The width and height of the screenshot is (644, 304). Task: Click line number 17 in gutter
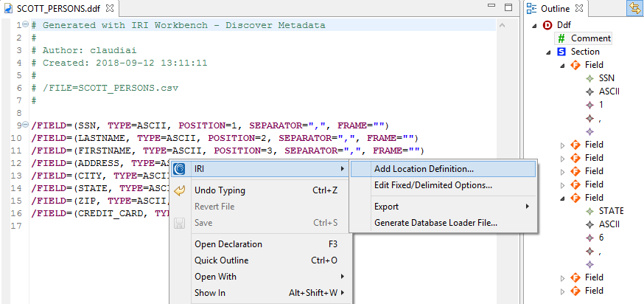point(17,226)
